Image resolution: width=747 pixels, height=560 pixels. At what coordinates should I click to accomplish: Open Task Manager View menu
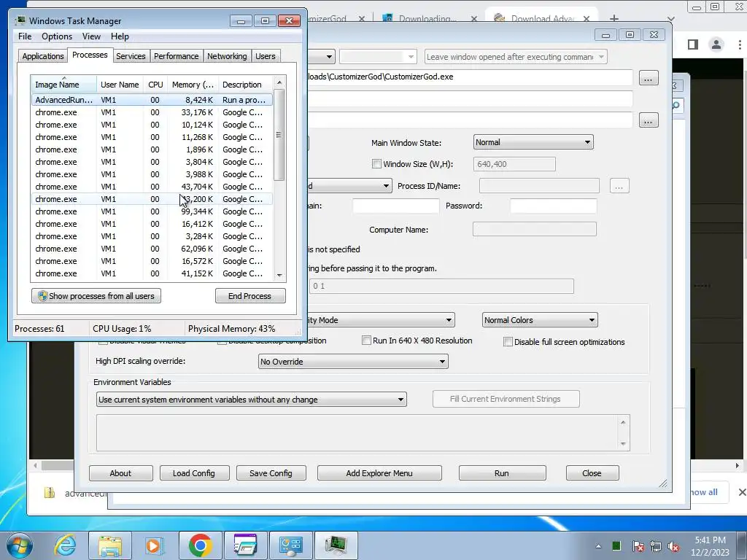[x=91, y=36]
